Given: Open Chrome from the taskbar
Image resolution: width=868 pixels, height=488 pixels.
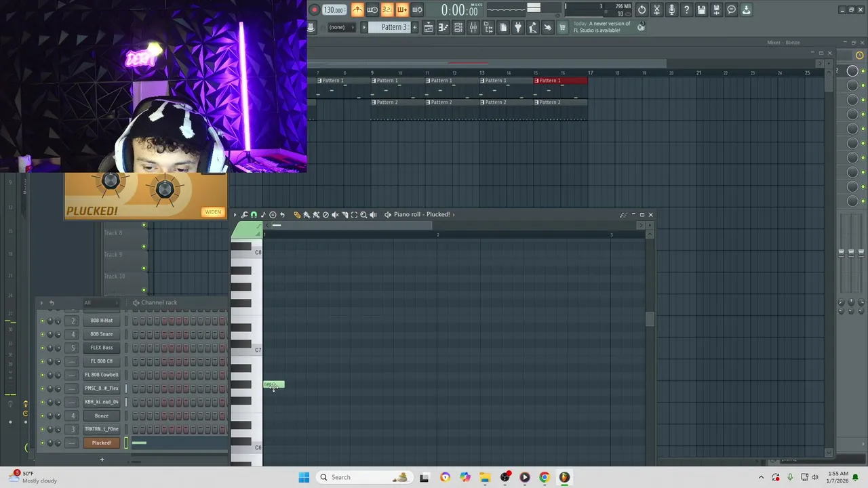Looking at the screenshot, I should pos(545,477).
